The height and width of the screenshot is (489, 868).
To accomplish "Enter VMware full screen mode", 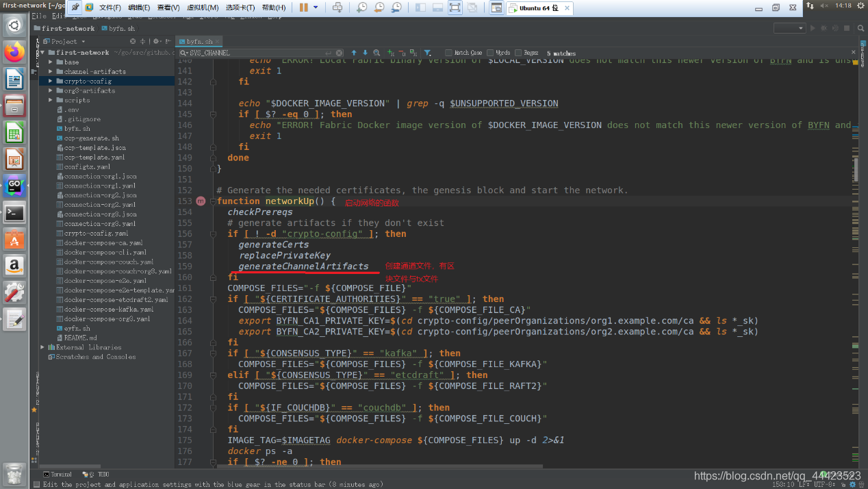I will 455,8.
